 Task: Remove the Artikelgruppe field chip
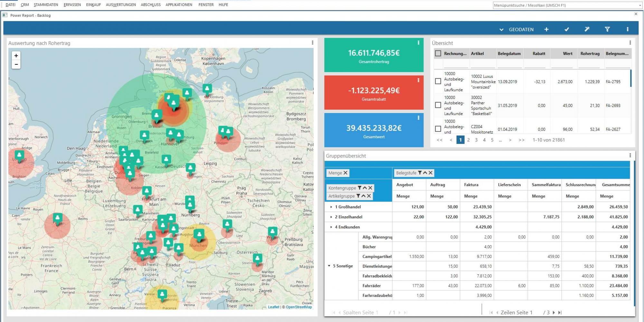(369, 196)
